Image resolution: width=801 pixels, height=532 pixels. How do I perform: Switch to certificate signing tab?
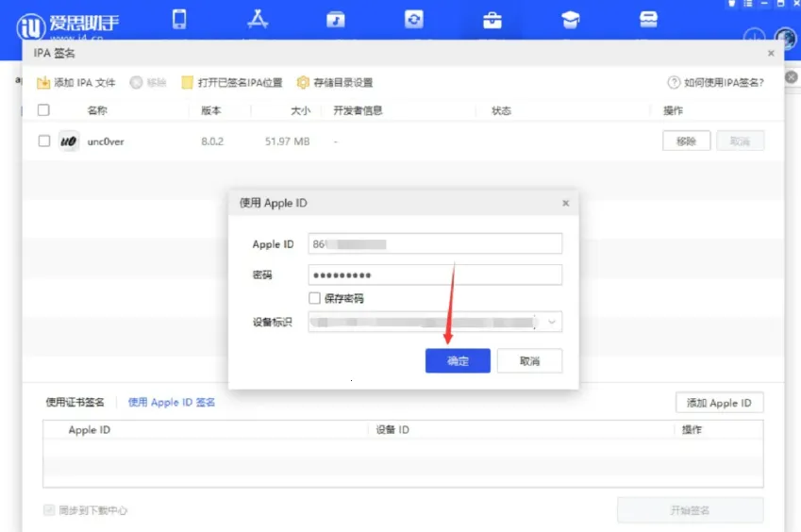click(x=75, y=403)
